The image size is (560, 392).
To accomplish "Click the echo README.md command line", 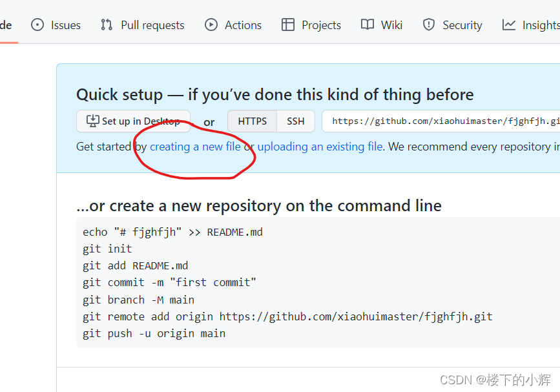I will click(x=173, y=232).
